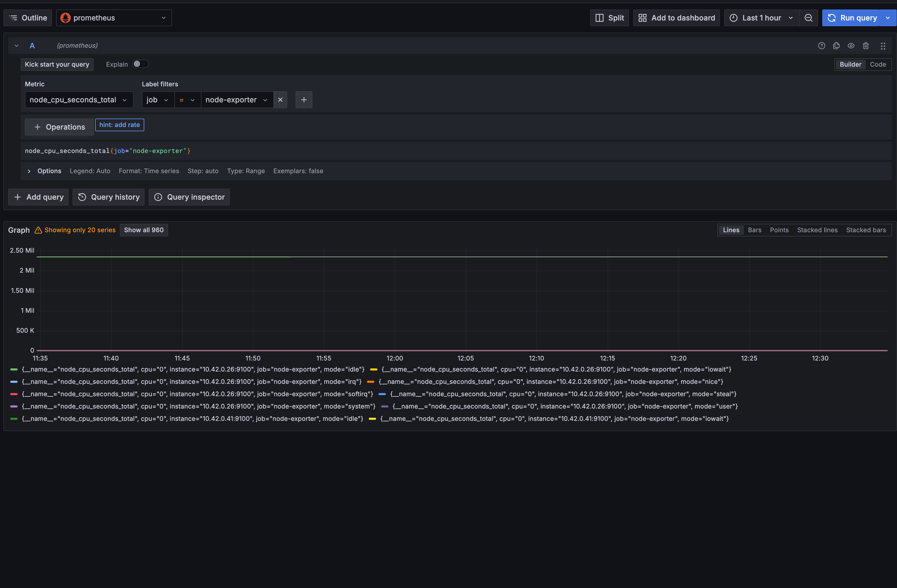Apply the hint: add rate suggestion
The height and width of the screenshot is (588, 897).
click(x=120, y=125)
